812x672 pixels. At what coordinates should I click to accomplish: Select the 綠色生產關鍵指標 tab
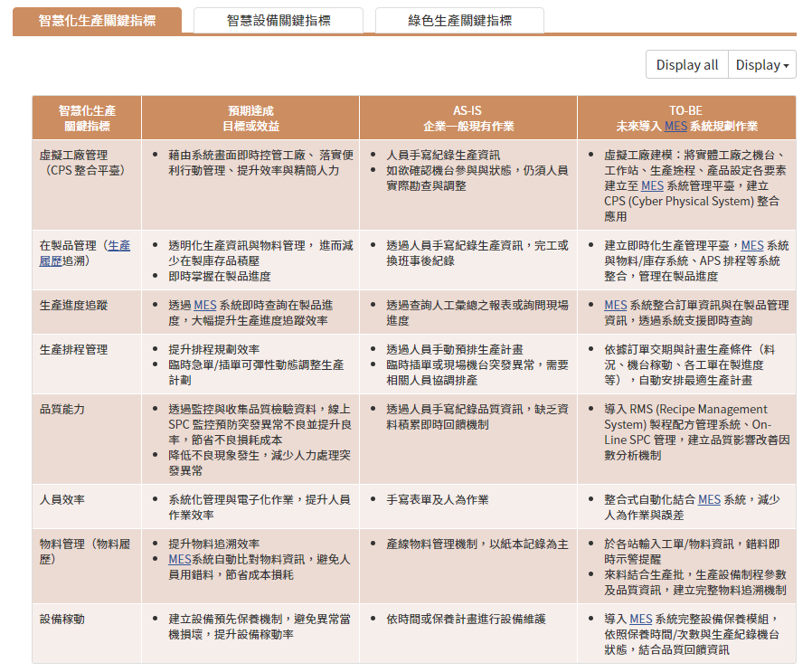tap(460, 21)
